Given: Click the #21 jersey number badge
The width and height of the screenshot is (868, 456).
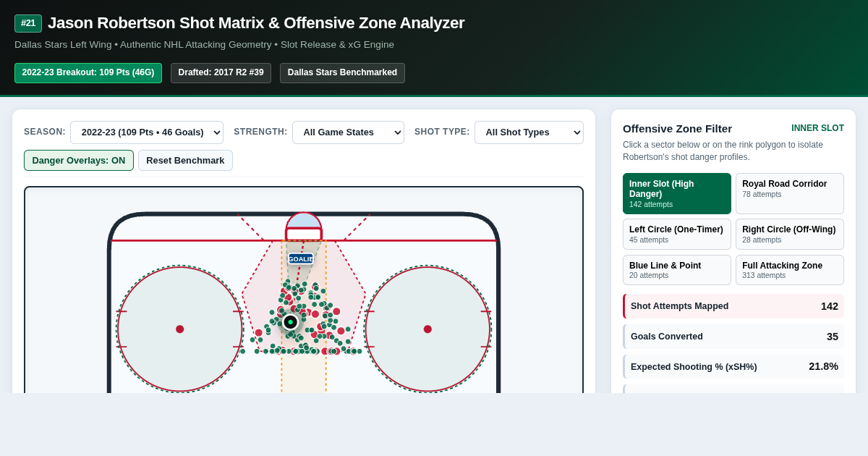Looking at the screenshot, I should [x=28, y=23].
